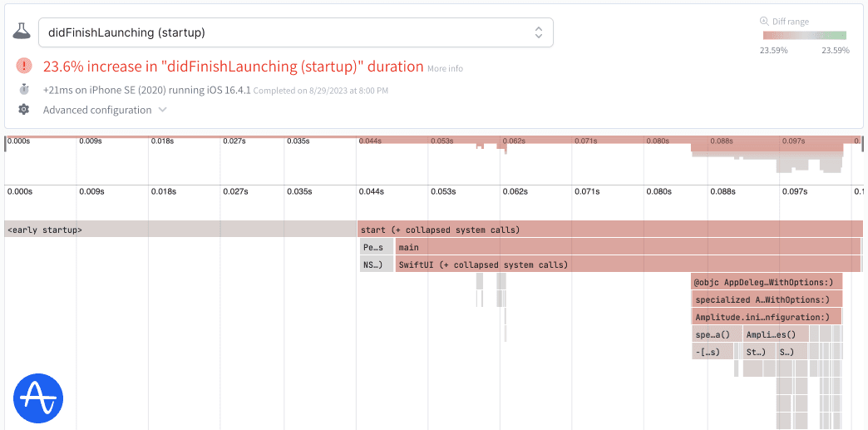
Task: Click the Advanced configuration gear icon
Action: (x=24, y=110)
